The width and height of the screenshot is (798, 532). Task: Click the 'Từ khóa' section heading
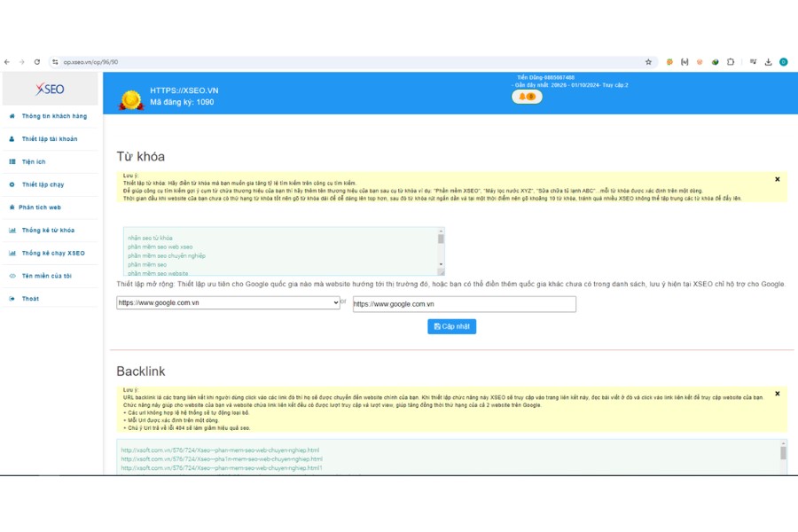140,156
